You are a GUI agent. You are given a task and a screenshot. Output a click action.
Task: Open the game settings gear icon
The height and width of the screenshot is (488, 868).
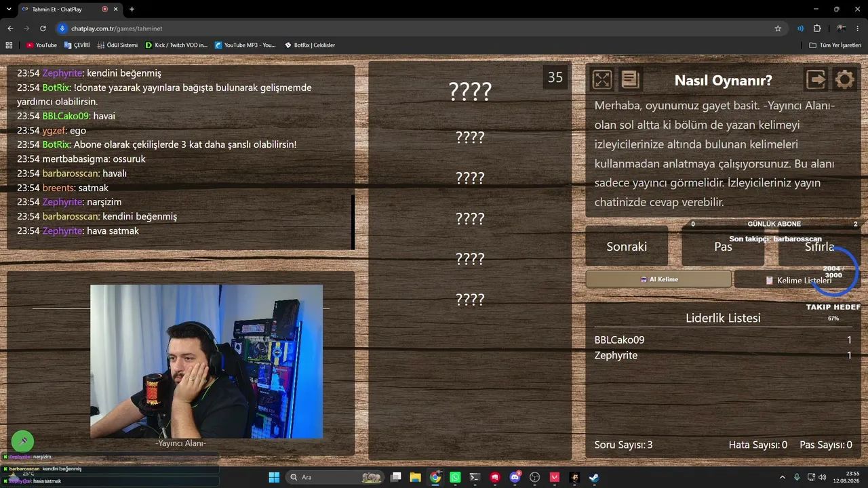tap(844, 80)
